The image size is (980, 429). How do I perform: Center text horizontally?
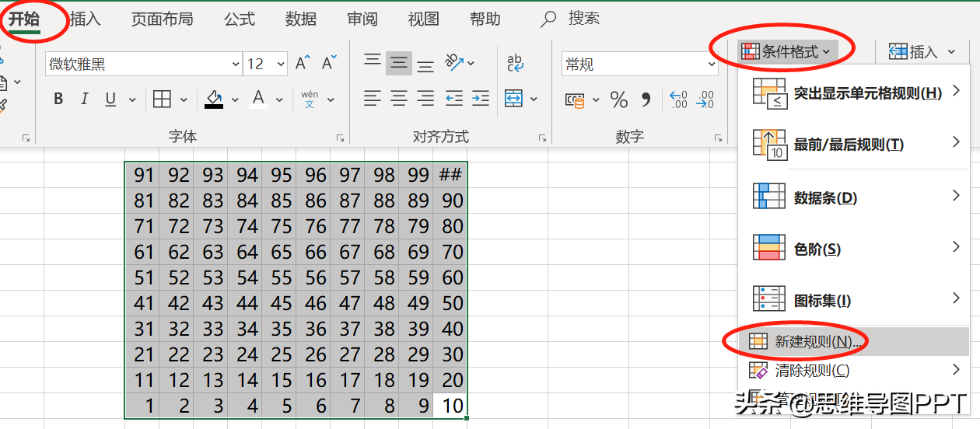[399, 99]
